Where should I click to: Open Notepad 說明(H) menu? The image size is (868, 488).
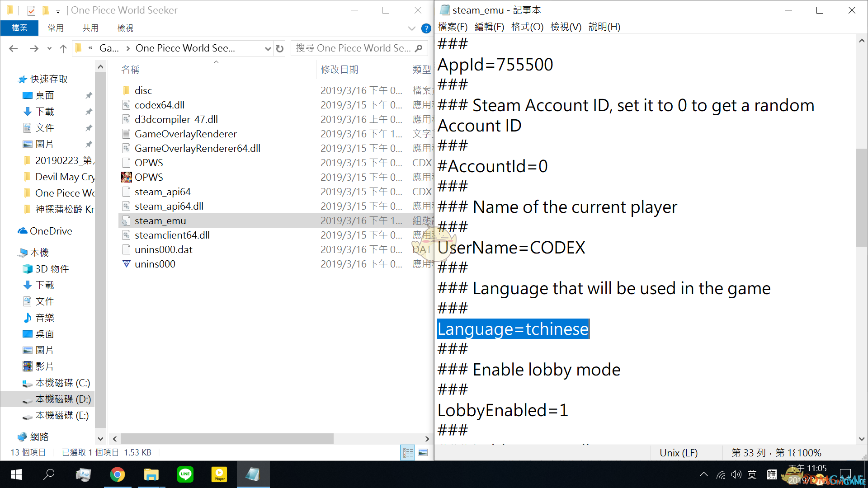(604, 27)
